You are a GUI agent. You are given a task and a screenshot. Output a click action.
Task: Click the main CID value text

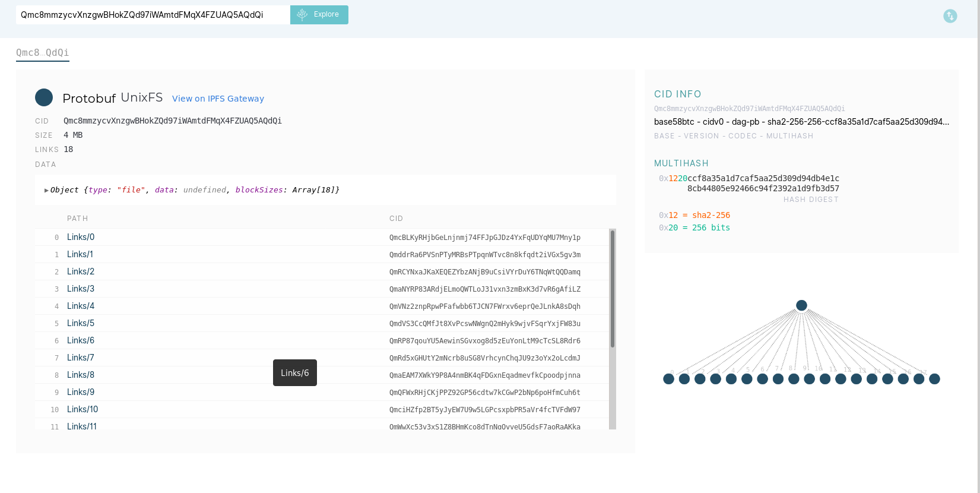point(173,121)
